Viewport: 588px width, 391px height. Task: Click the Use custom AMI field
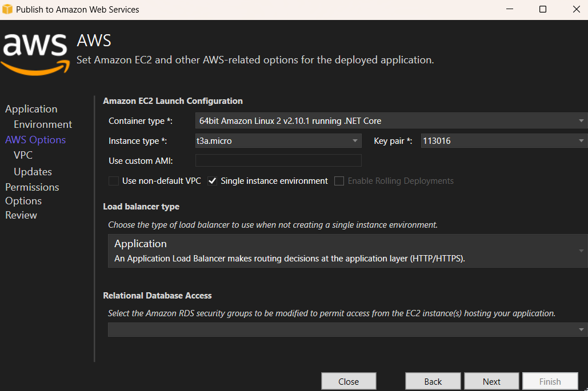click(x=278, y=160)
